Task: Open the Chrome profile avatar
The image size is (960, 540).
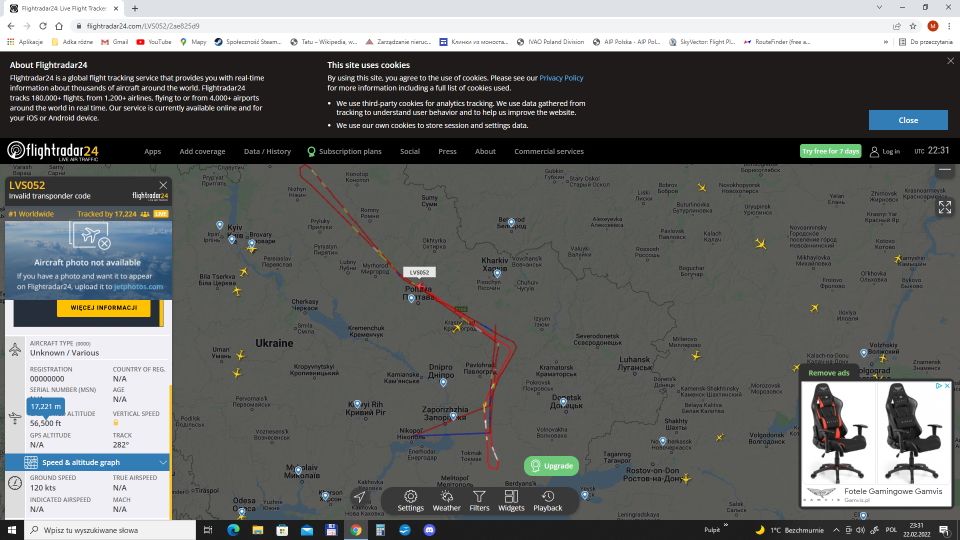Action: 932,26
